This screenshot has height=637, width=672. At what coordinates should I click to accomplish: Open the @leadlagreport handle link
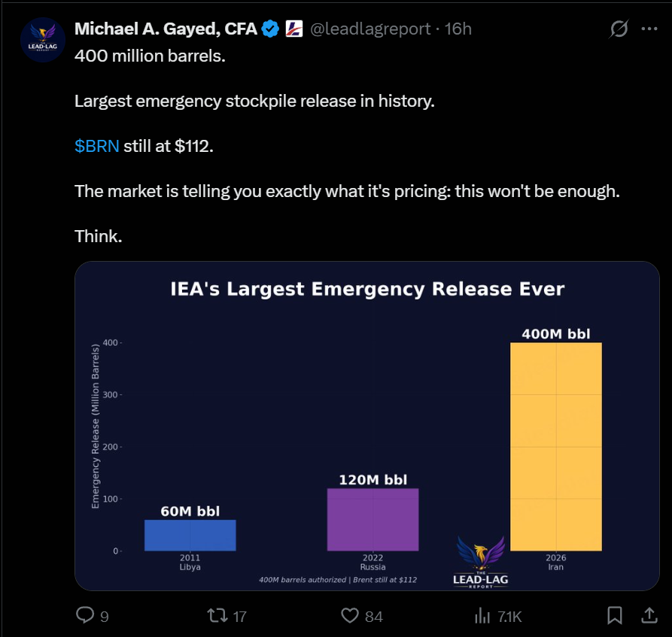point(370,29)
